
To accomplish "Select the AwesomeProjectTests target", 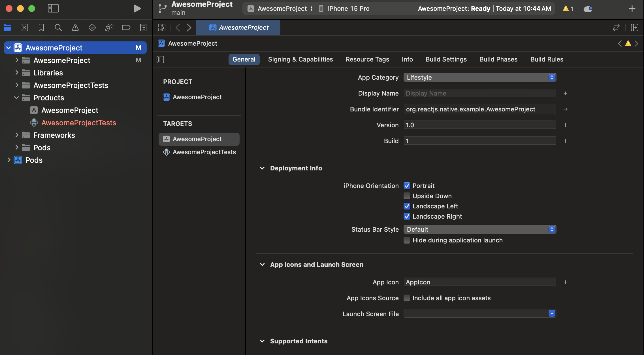I will (x=204, y=152).
